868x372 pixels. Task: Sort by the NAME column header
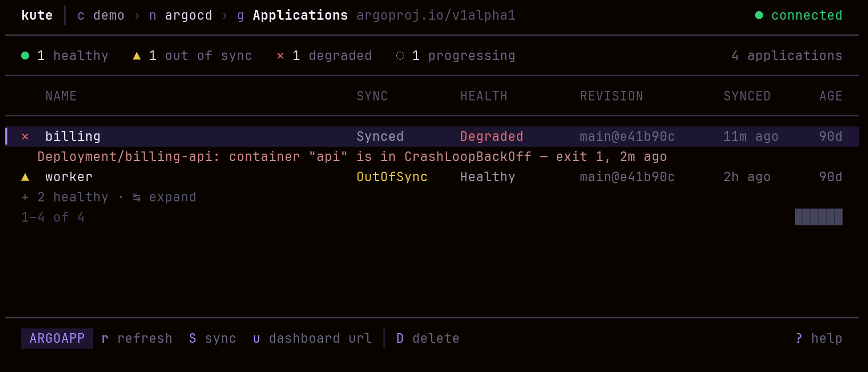coord(61,96)
